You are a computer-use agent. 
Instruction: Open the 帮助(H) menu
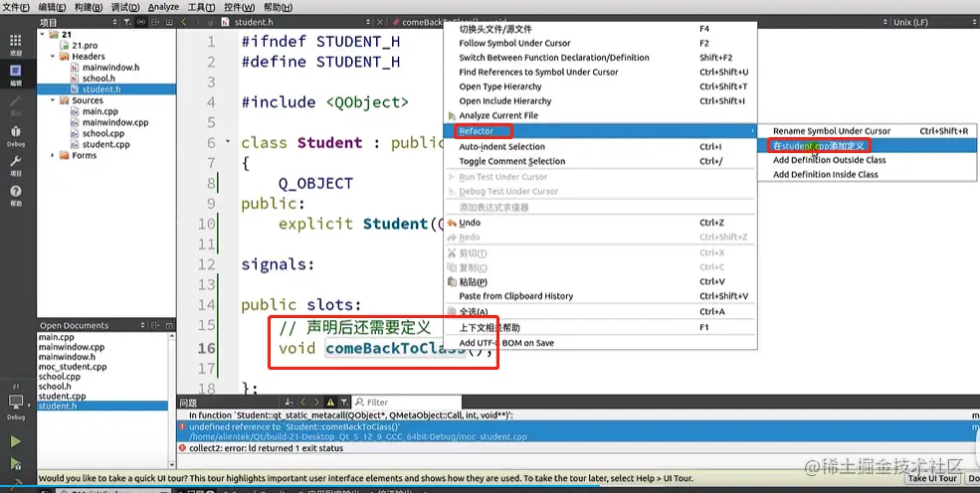click(278, 7)
